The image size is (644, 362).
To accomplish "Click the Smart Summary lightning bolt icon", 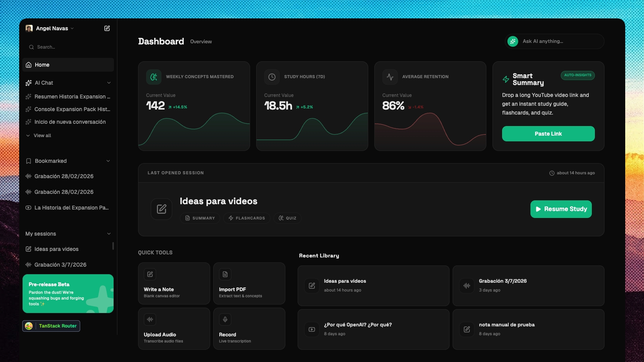I will [505, 79].
